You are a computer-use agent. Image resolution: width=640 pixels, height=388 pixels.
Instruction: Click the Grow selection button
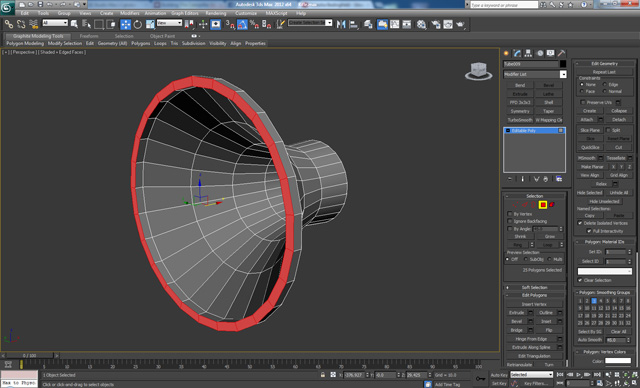550,237
